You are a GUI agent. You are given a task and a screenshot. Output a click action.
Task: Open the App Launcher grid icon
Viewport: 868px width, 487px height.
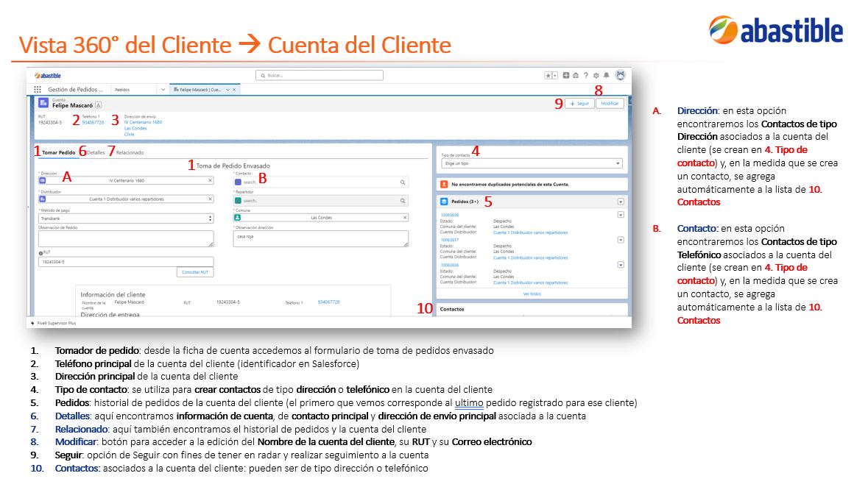tap(38, 89)
